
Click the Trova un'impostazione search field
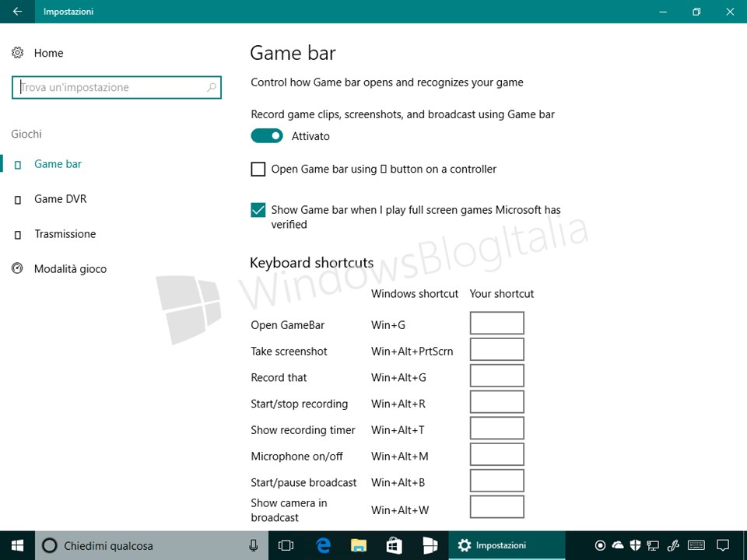[117, 87]
